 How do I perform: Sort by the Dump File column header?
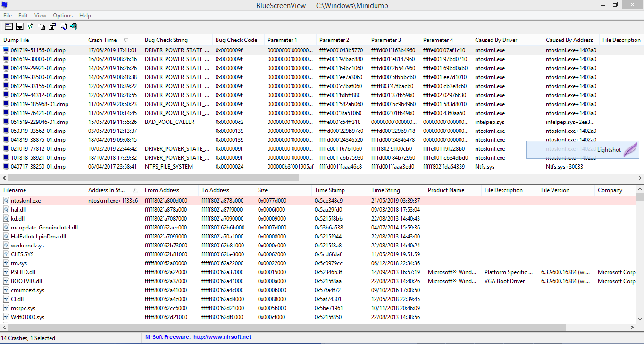point(43,40)
